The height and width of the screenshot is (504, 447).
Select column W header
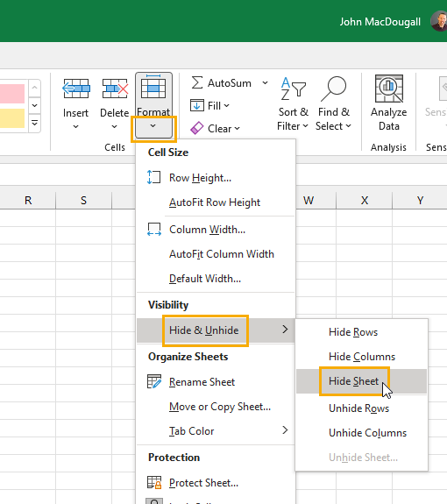tap(316, 201)
